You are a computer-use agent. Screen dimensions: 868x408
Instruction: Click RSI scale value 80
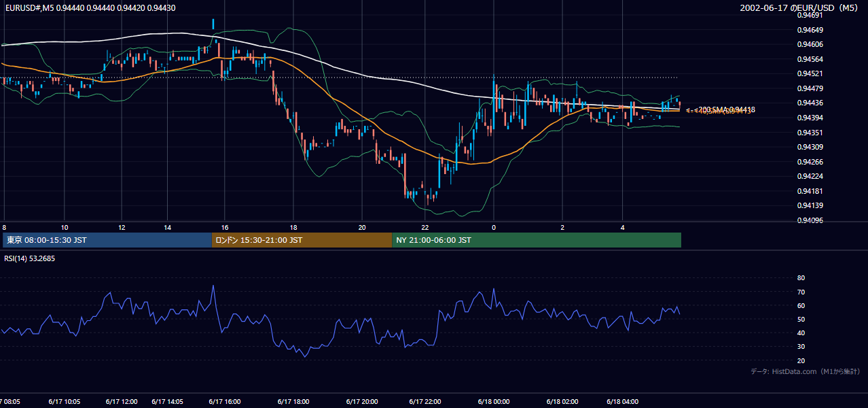(801, 278)
